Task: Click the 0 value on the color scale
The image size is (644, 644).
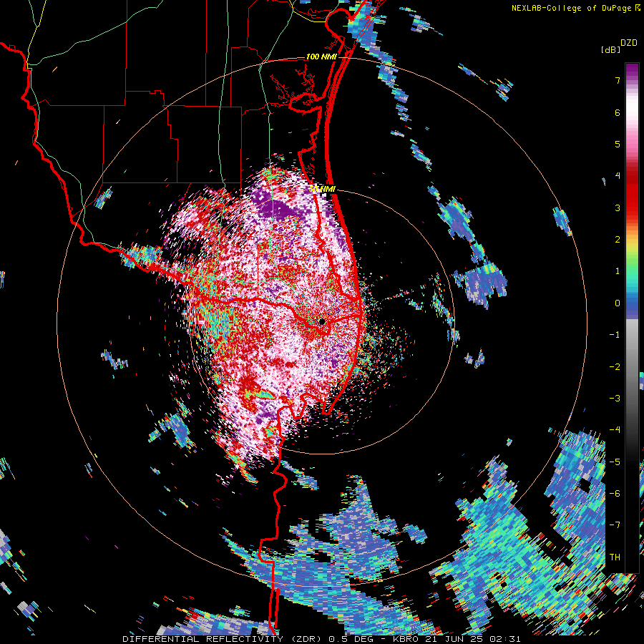Action: (618, 303)
